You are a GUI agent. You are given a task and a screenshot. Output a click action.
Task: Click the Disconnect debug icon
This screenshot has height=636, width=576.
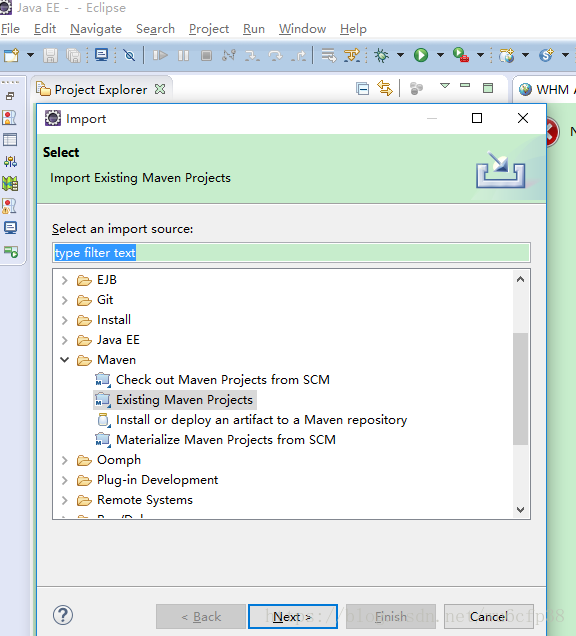click(229, 55)
